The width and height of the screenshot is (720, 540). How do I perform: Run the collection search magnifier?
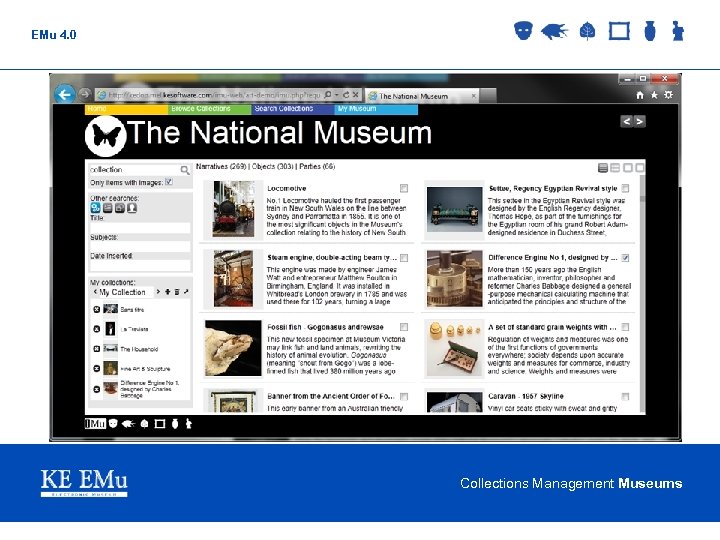point(185,170)
